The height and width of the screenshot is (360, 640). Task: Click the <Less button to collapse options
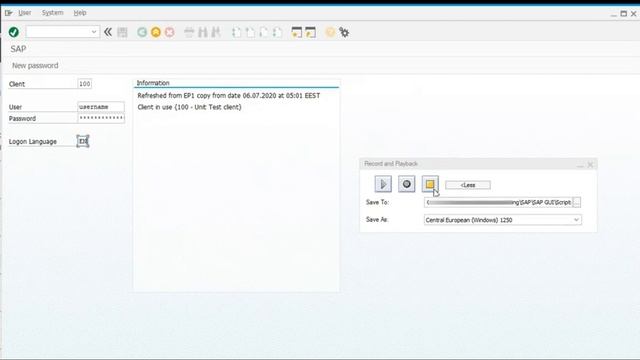click(468, 185)
